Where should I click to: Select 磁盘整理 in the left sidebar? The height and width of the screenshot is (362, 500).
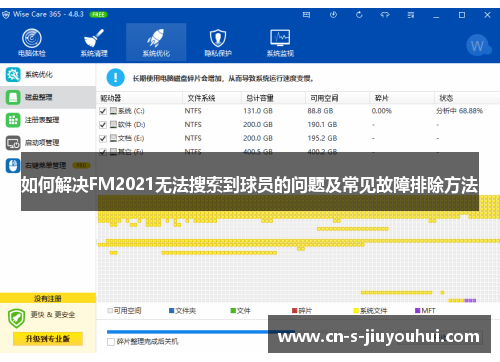[48, 97]
